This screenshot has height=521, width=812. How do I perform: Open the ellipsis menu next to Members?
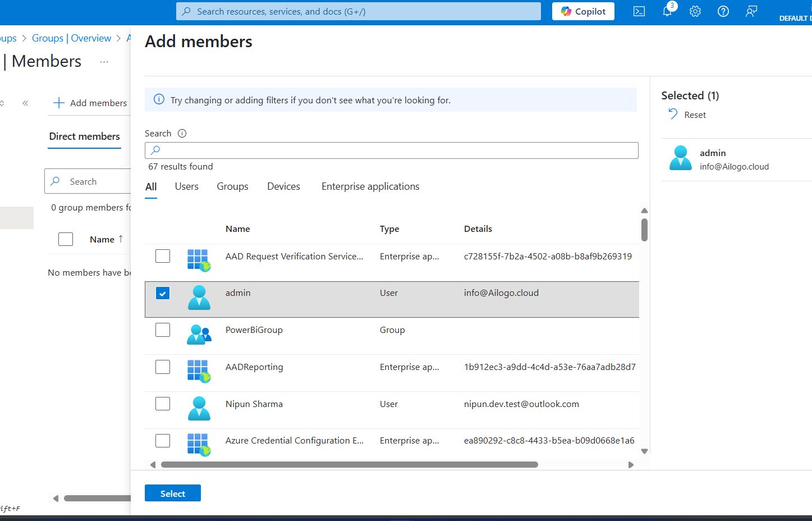[104, 62]
